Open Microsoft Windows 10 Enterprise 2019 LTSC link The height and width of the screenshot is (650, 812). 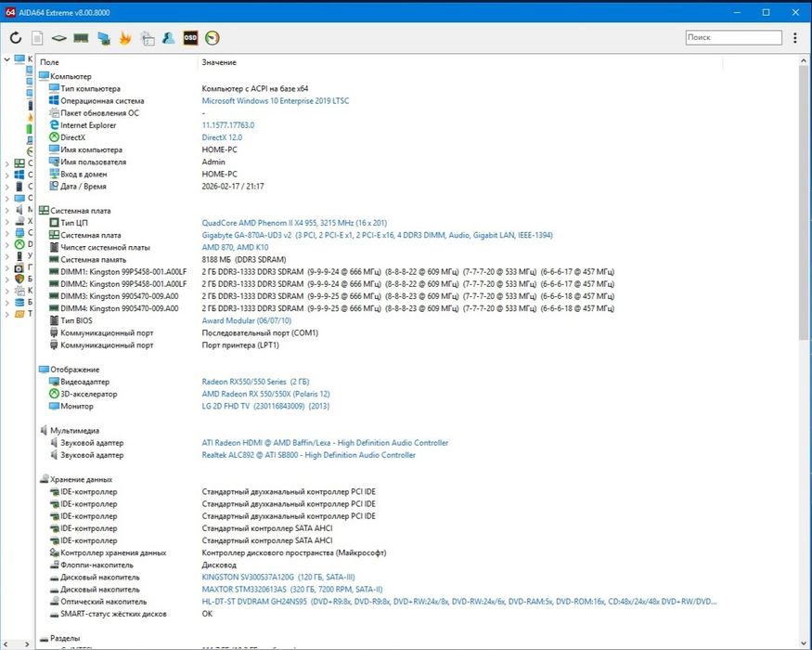275,100
